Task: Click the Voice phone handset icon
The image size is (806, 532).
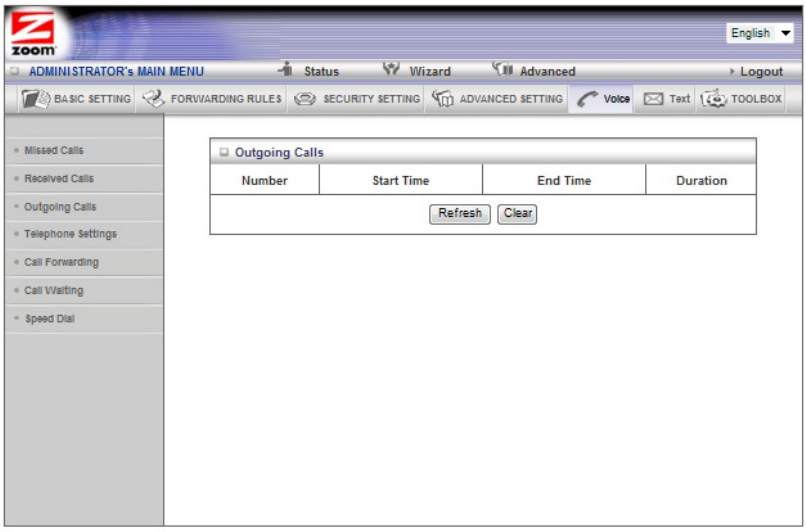Action: click(587, 99)
